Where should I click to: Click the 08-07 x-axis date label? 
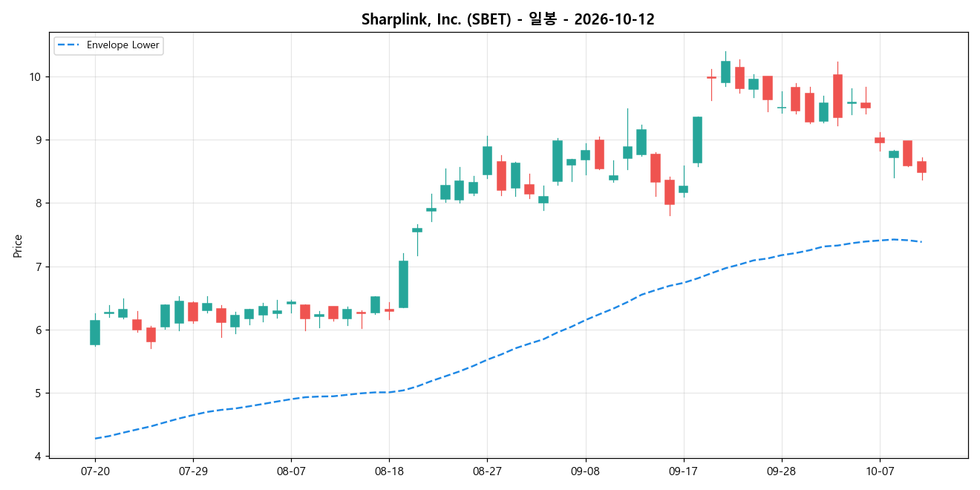[291, 471]
